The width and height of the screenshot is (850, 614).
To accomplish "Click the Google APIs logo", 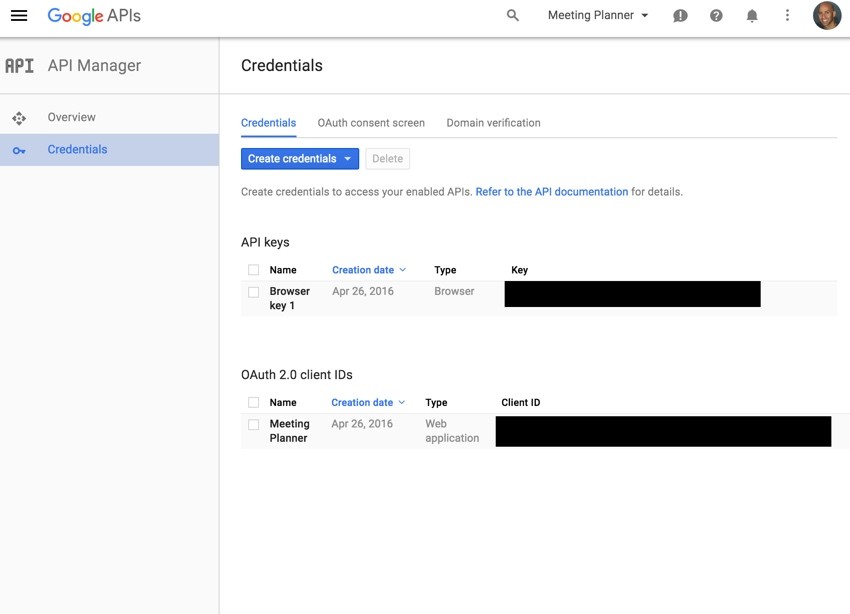I will pyautogui.click(x=94, y=16).
